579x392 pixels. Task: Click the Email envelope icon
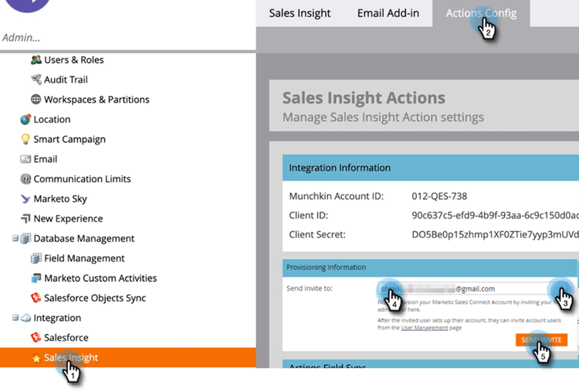click(x=25, y=159)
